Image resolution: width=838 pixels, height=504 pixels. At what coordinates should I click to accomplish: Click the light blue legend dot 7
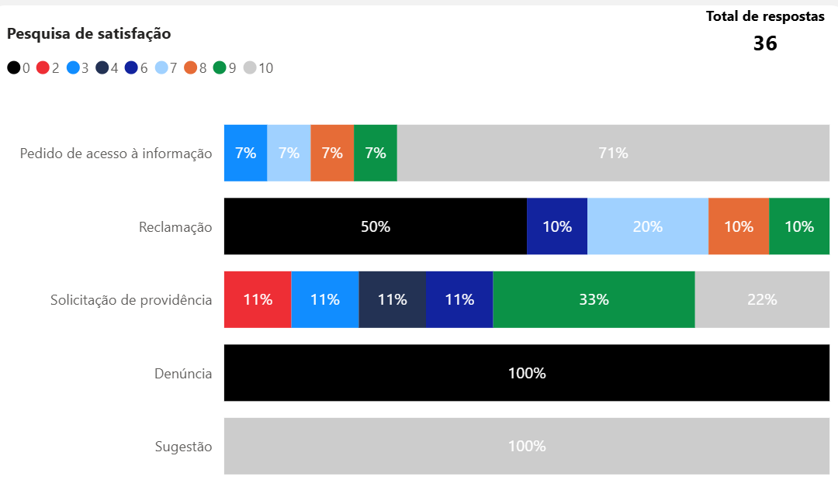[161, 68]
